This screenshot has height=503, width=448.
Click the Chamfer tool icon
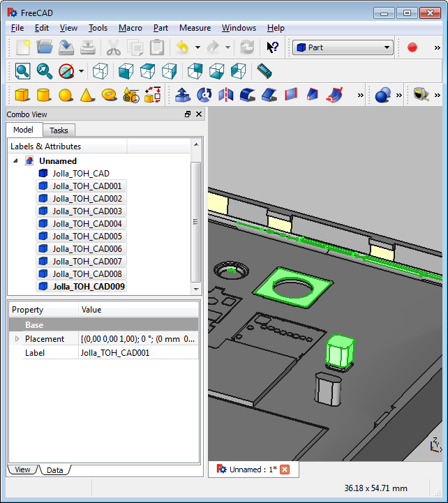pyautogui.click(x=269, y=96)
